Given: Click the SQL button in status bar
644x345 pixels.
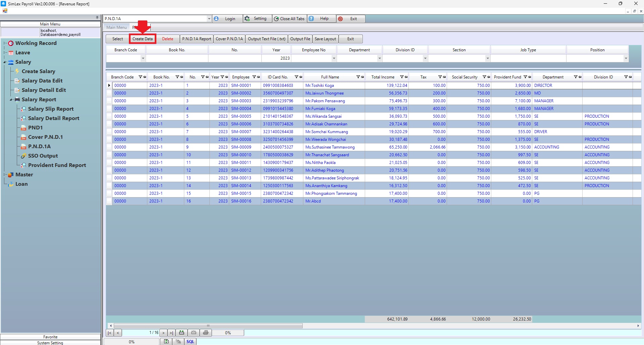Looking at the screenshot, I should [190, 342].
